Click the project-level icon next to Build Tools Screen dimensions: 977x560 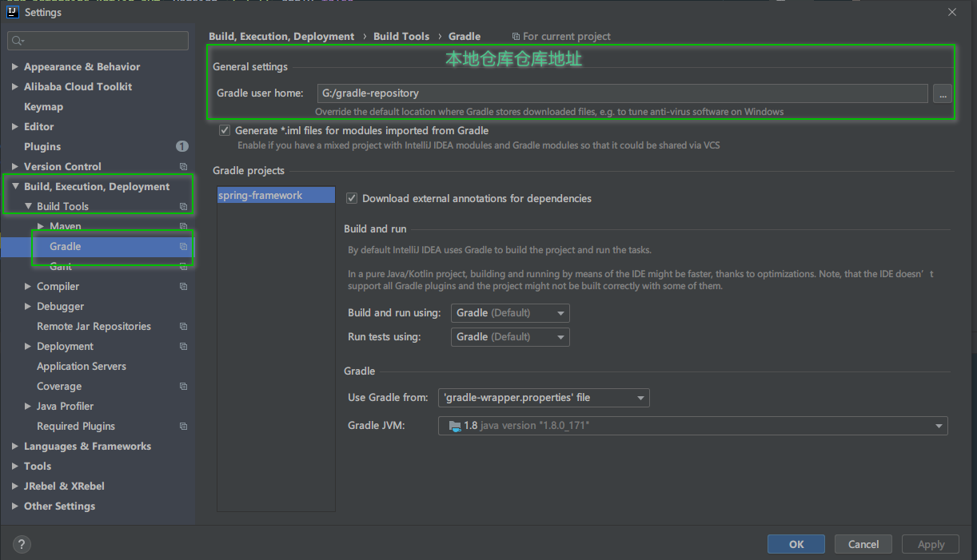(x=183, y=207)
